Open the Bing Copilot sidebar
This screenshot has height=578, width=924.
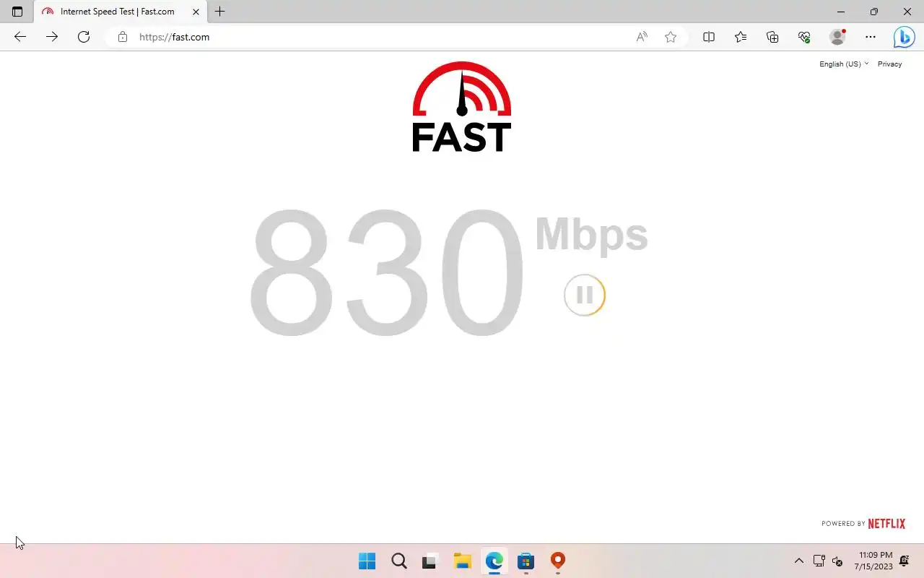click(x=904, y=37)
